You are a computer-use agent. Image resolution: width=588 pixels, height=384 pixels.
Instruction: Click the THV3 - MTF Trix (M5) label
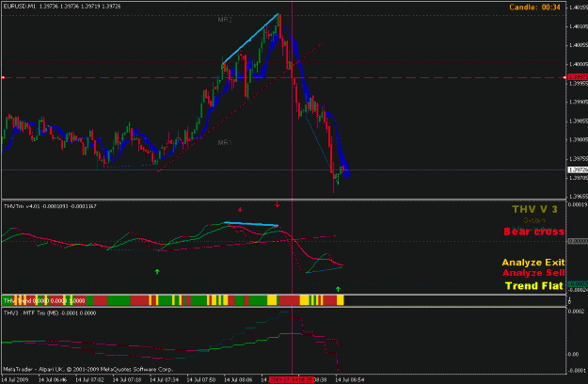click(x=50, y=313)
